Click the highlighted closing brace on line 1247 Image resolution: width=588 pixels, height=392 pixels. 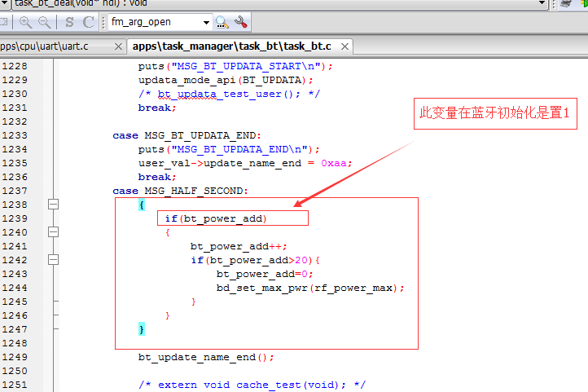142,329
